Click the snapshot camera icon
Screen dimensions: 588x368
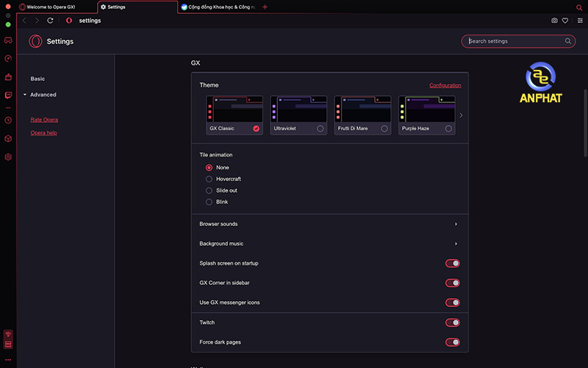click(554, 21)
